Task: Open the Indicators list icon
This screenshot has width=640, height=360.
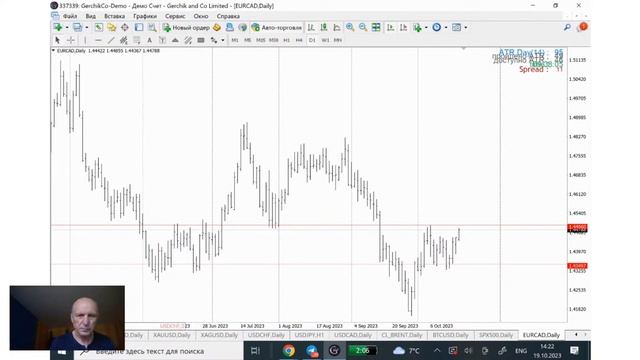Action: (x=417, y=27)
